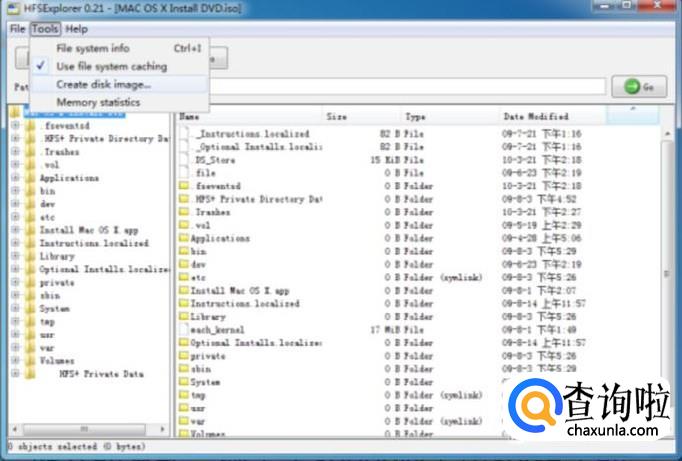
Task: Click tree scrollbar left arrow
Action: (15, 429)
